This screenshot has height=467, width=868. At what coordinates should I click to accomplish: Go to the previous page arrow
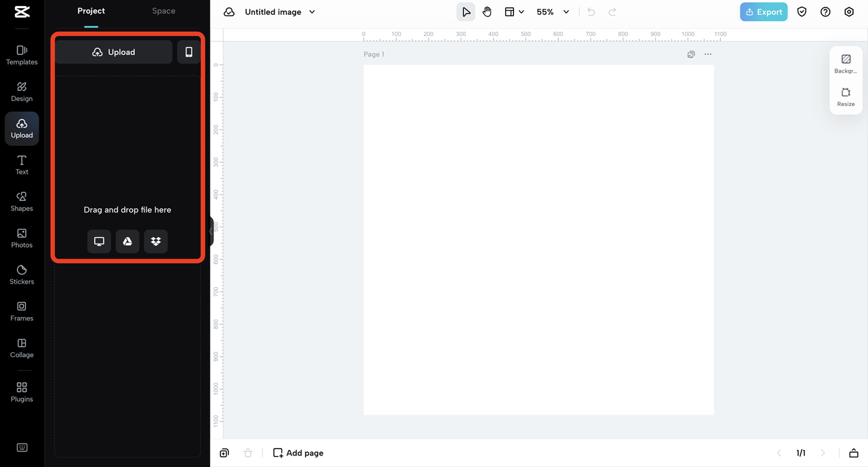779,453
